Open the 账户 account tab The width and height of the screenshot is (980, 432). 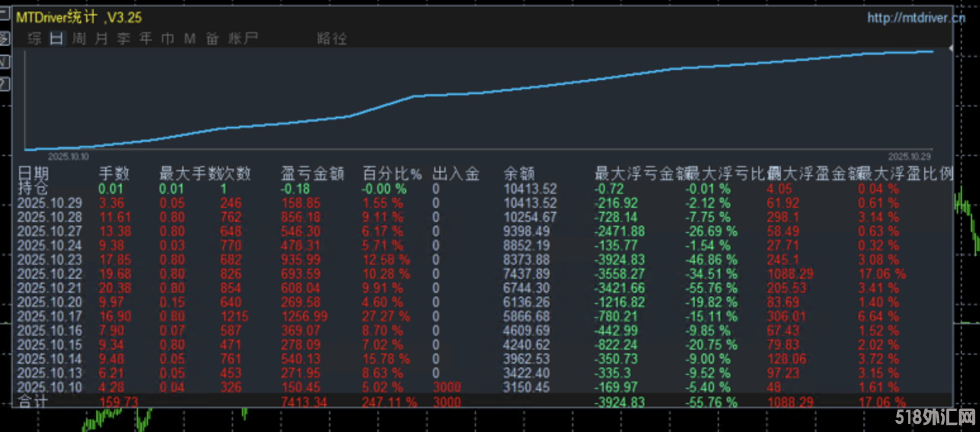coord(242,38)
